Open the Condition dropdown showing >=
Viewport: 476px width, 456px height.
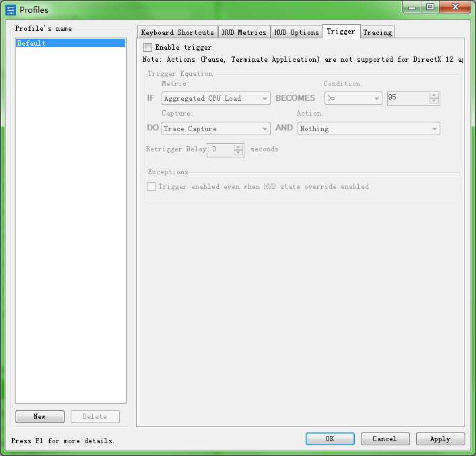(x=353, y=98)
